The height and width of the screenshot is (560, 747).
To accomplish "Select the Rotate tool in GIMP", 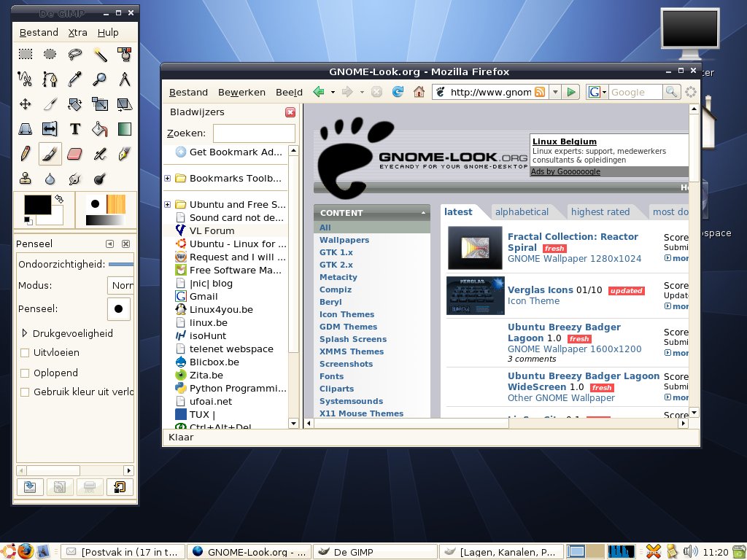I will pos(75,104).
